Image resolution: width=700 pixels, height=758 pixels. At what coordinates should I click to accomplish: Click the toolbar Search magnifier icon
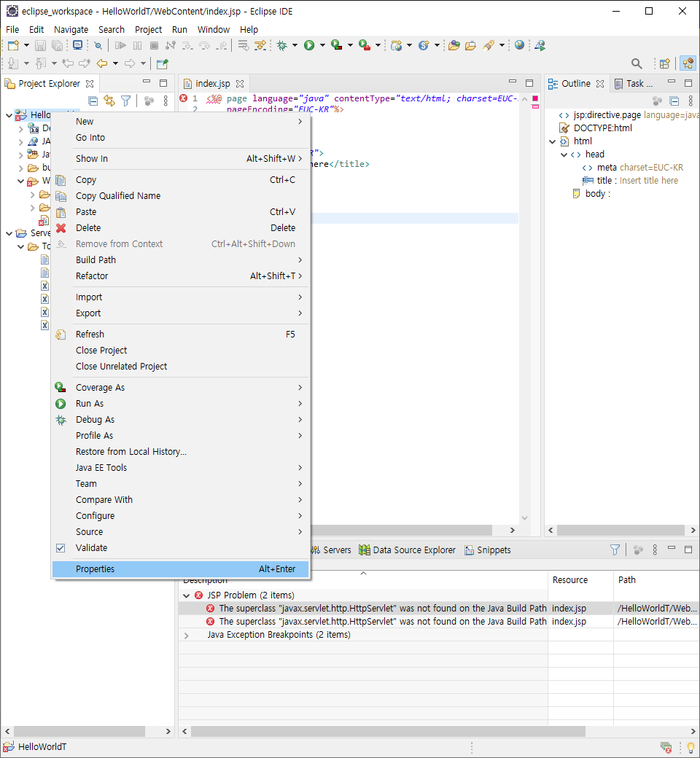pos(637,63)
